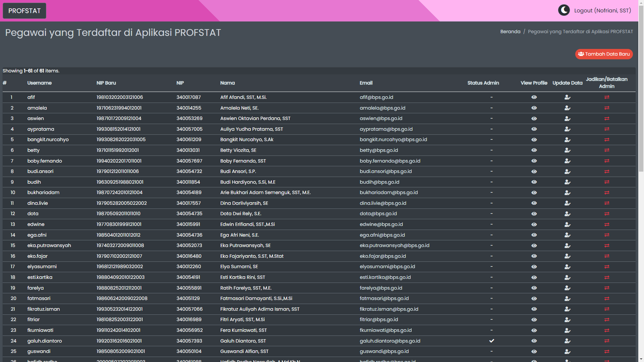Viewport: 644px width, 362px height.
Task: View profile eye icon for afif
Action: click(x=534, y=97)
